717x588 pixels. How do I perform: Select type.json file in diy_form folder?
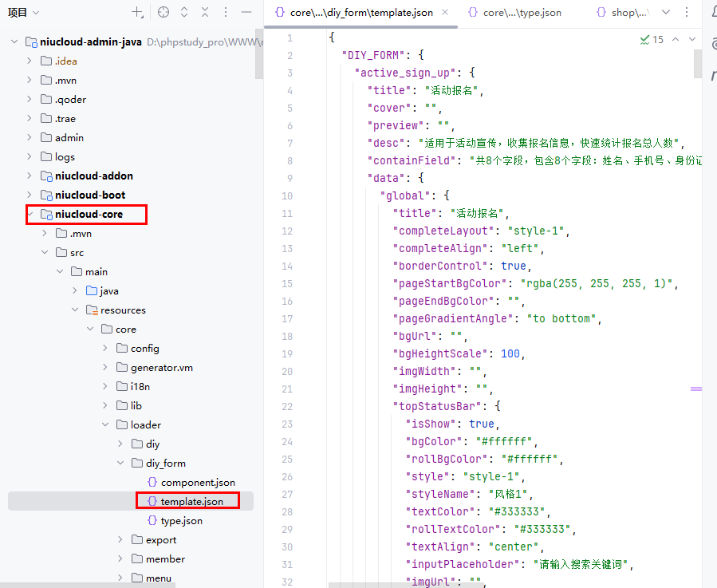tap(181, 521)
